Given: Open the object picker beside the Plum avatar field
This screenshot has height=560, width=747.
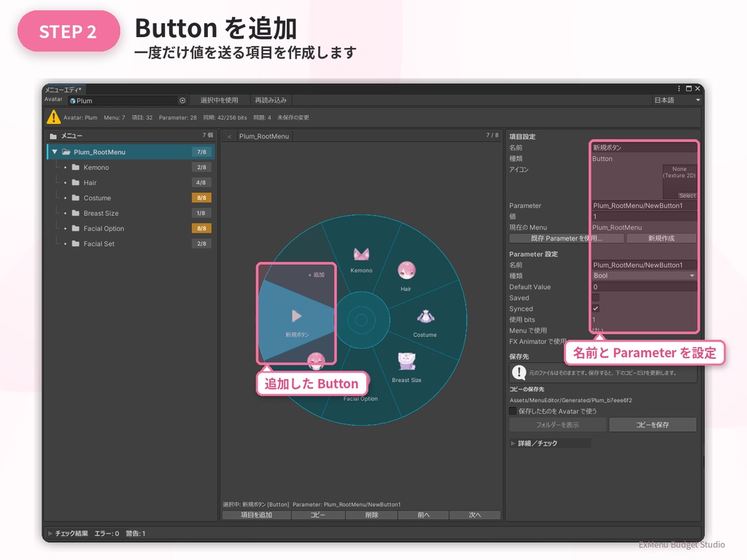Looking at the screenshot, I should click(x=182, y=101).
